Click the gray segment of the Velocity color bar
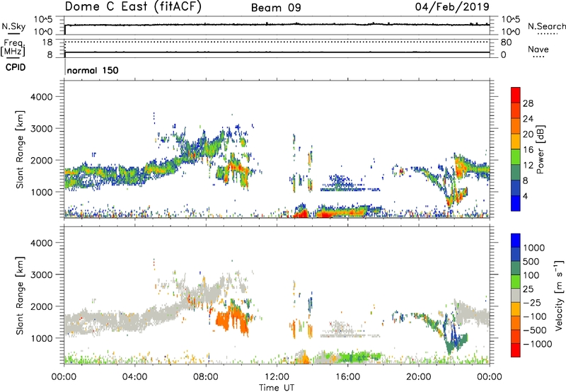The width and height of the screenshot is (566, 392). pos(516,296)
